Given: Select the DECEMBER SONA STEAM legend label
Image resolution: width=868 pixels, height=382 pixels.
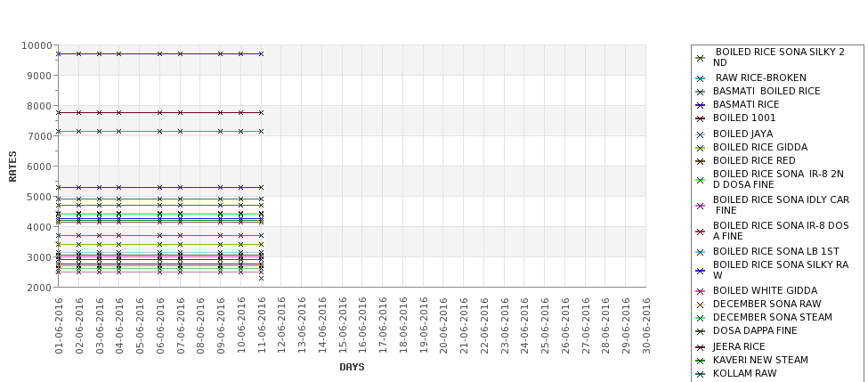Looking at the screenshot, I should 772,317.
